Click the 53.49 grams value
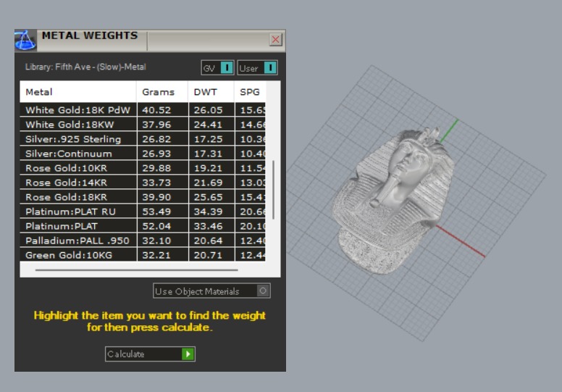Viewport: 562px width, 392px height. tap(156, 212)
